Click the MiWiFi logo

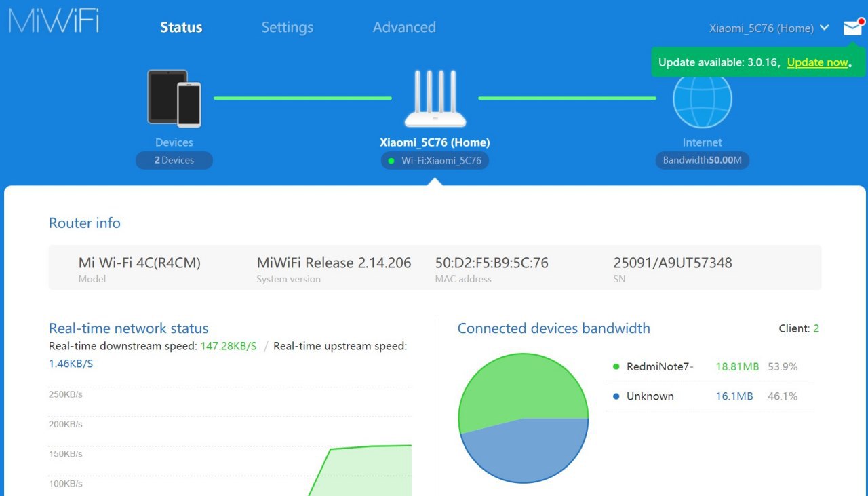coord(54,20)
